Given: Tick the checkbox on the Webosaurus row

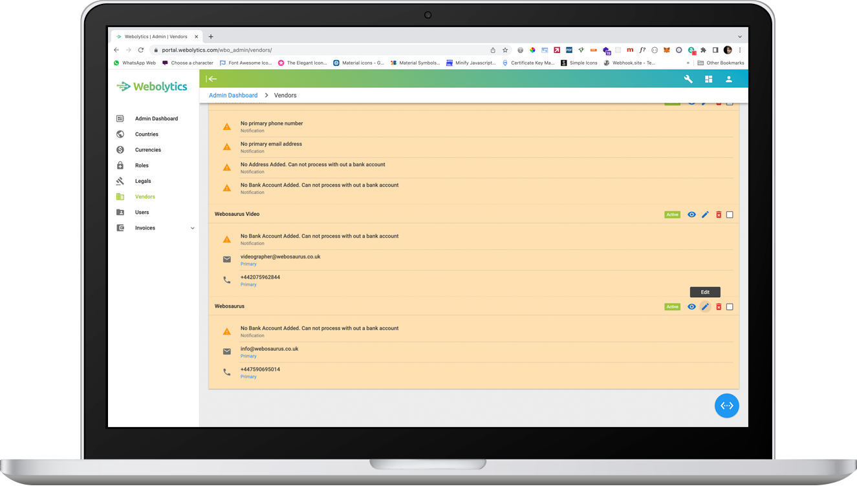Looking at the screenshot, I should 730,306.
